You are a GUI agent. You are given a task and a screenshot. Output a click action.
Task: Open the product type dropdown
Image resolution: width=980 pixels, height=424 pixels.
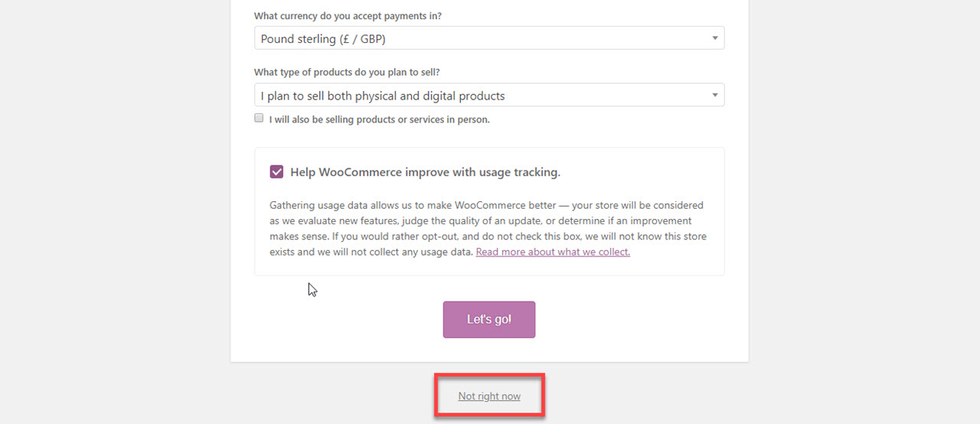489,95
